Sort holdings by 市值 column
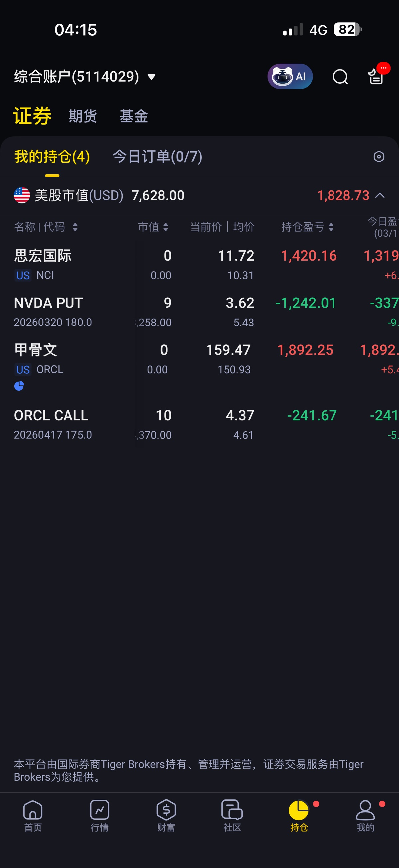Screen dimensions: 399x868 (x=153, y=227)
